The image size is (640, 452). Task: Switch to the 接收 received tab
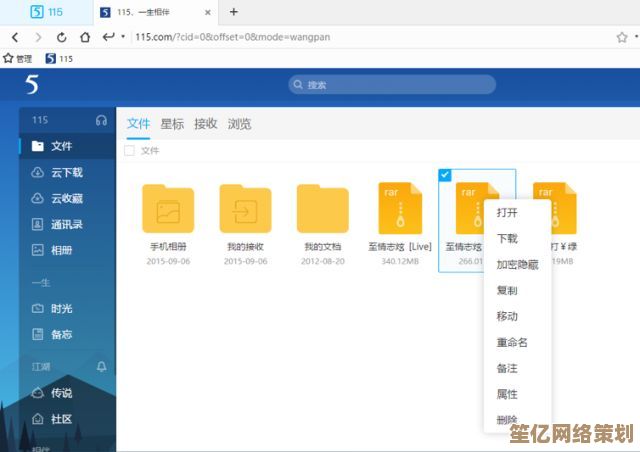[205, 124]
